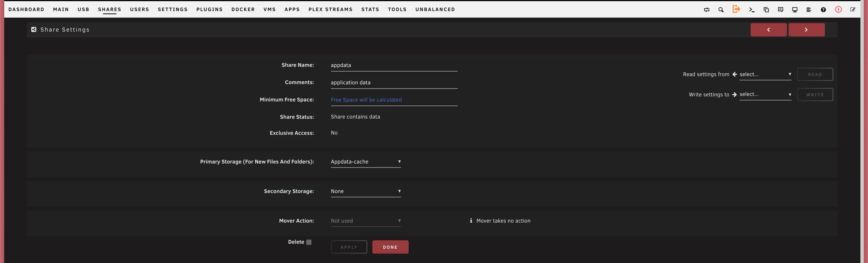Viewport: 868px width, 263px height.
Task: Open the feedback speech bubble icon
Action: coord(780,10)
